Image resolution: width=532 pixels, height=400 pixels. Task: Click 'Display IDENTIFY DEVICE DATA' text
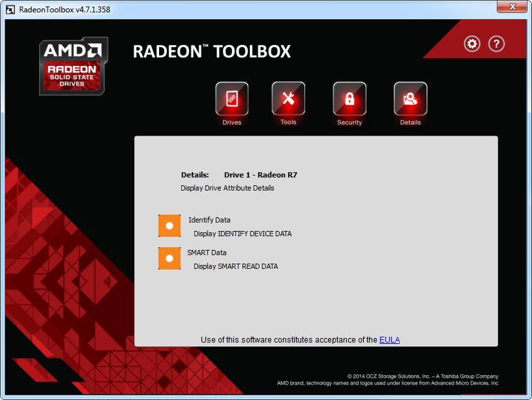[x=243, y=234]
